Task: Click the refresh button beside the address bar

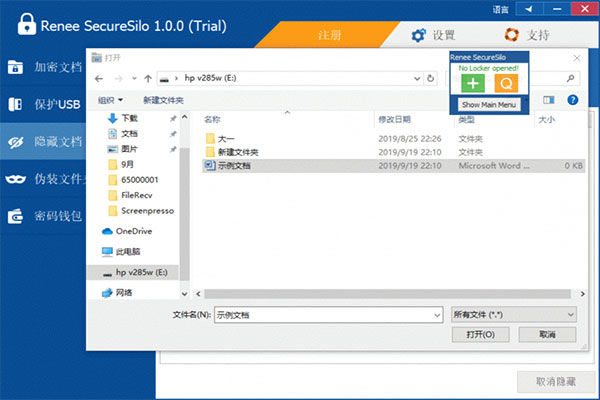Action: point(431,77)
